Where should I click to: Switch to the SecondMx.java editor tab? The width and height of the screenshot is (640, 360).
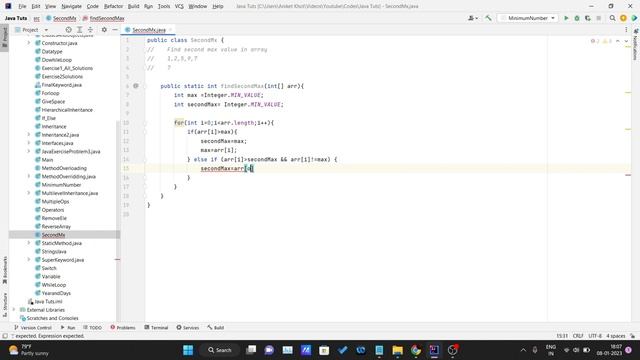click(149, 30)
